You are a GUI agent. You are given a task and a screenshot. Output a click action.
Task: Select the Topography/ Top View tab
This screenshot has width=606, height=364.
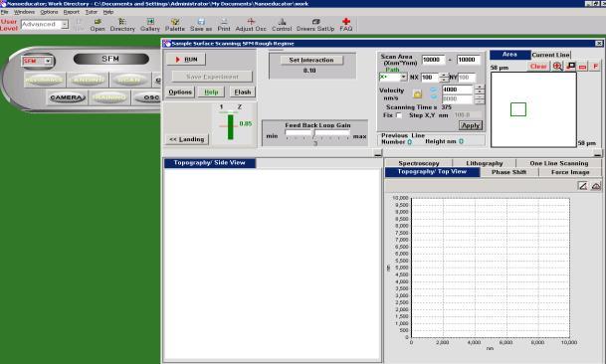(x=432, y=172)
